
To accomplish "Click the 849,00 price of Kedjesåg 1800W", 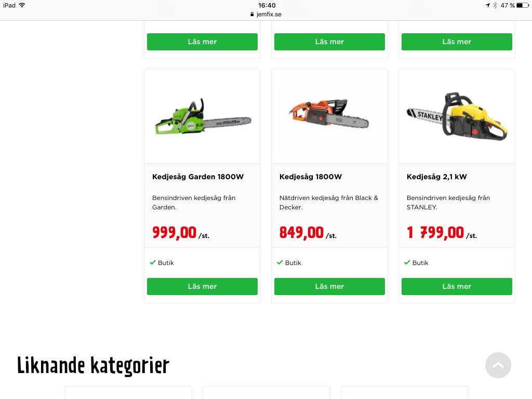I will (x=301, y=233).
